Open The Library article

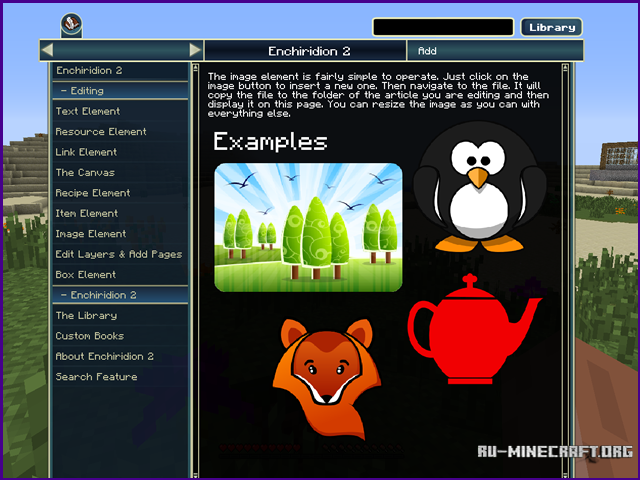120,315
